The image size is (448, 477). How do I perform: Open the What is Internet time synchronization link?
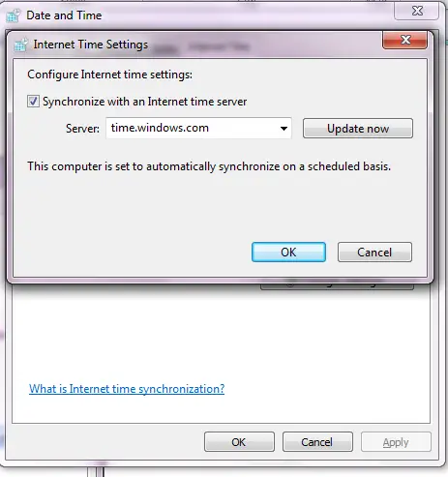tap(127, 389)
